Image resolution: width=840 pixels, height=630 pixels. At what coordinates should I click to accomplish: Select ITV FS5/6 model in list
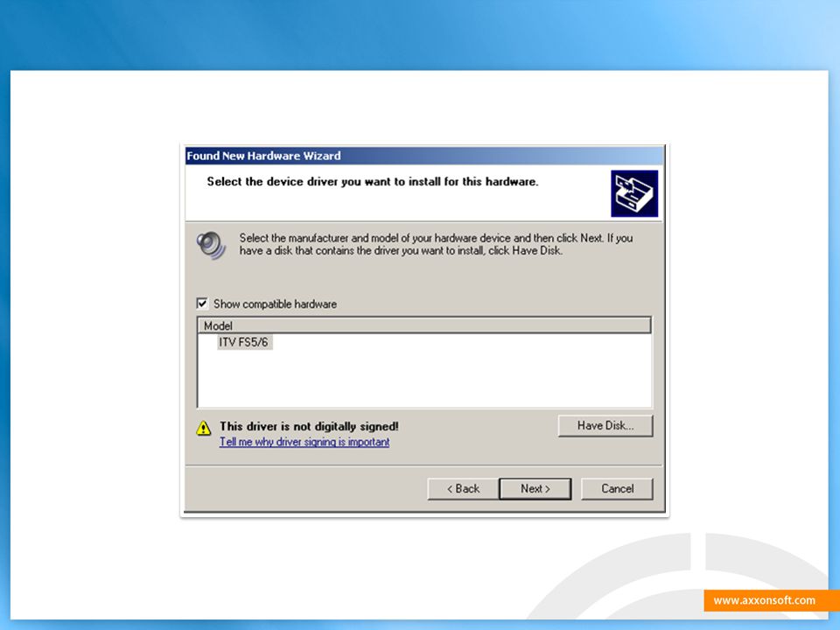pos(244,342)
